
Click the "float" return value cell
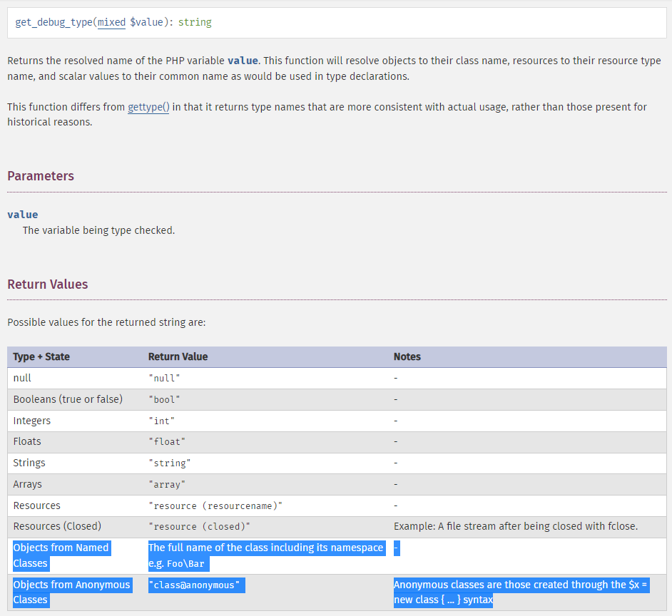[x=167, y=442]
